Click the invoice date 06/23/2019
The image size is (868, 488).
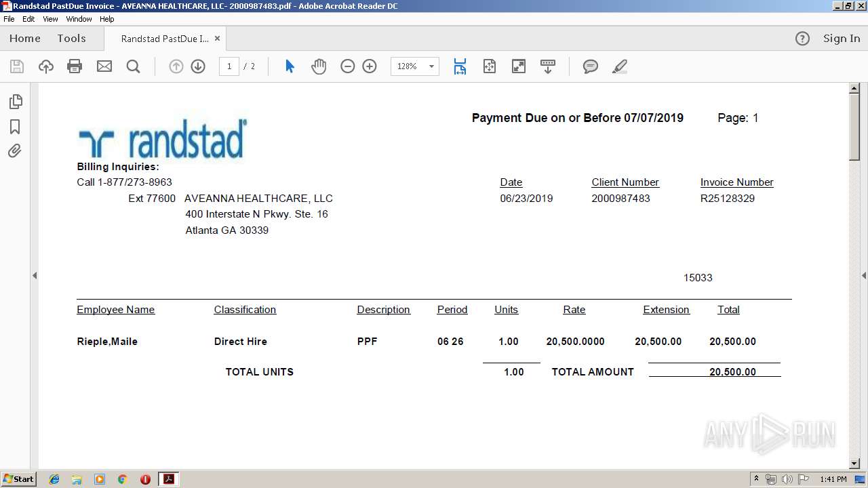[526, 199]
